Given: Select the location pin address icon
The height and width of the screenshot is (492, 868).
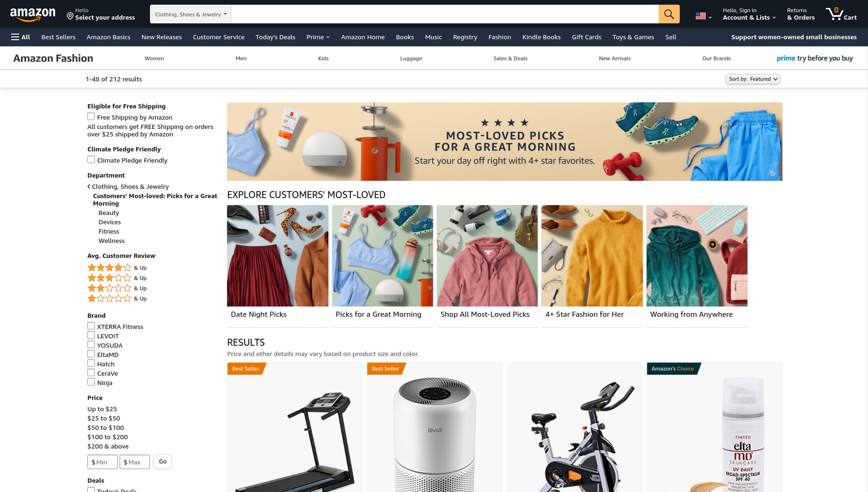Looking at the screenshot, I should coord(70,16).
